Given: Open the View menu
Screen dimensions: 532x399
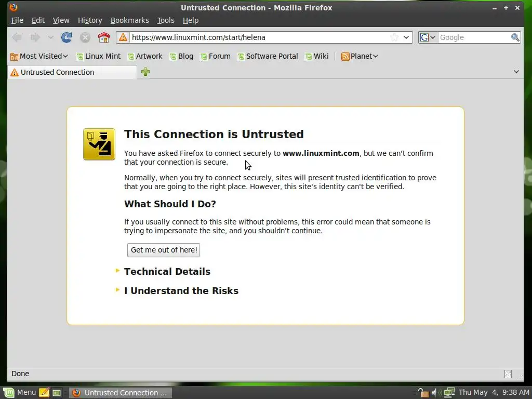Looking at the screenshot, I should tap(61, 20).
